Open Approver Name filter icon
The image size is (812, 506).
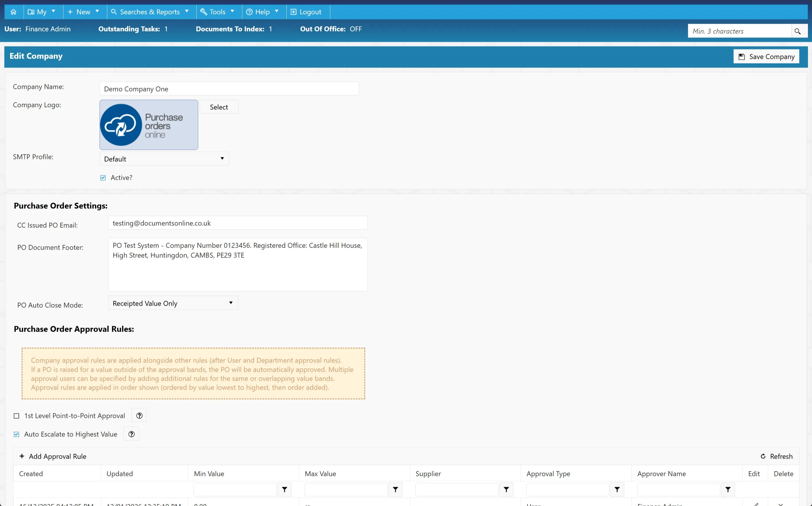(728, 490)
